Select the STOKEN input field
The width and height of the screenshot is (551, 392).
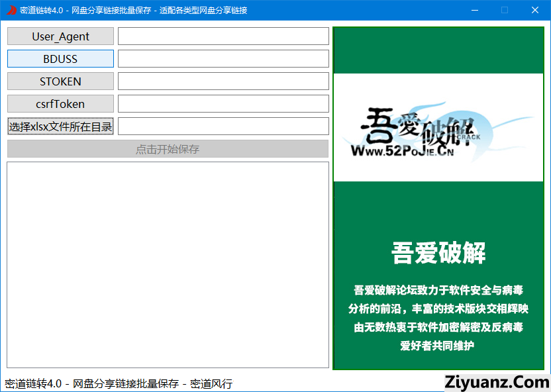(x=223, y=81)
